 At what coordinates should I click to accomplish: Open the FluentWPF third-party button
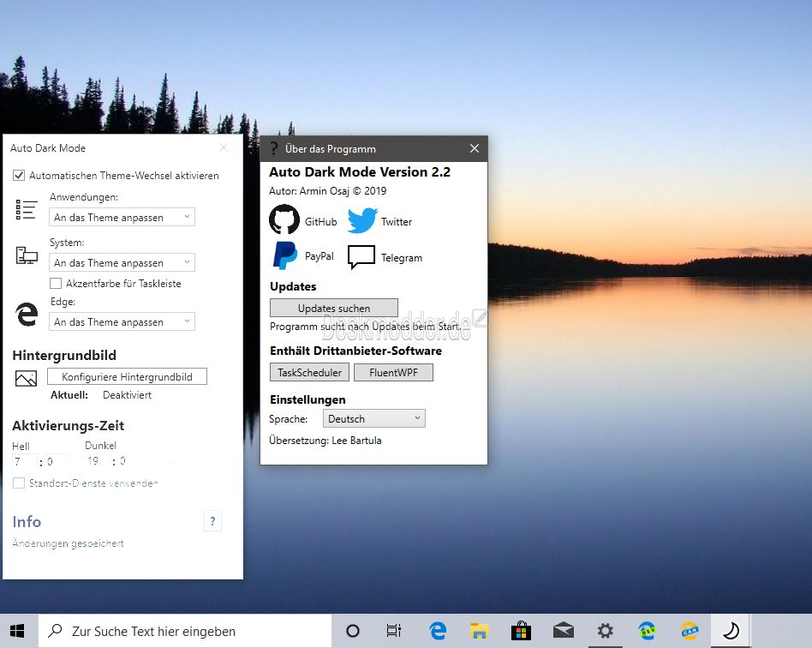(x=393, y=372)
